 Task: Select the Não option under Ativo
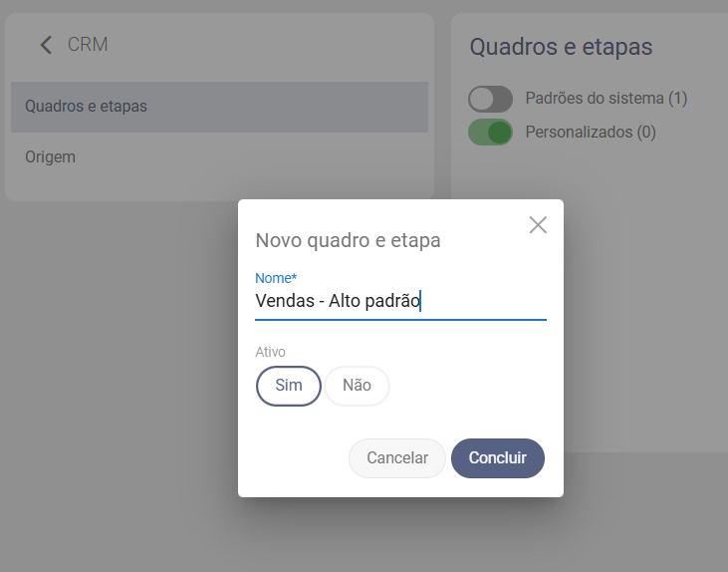(x=357, y=386)
